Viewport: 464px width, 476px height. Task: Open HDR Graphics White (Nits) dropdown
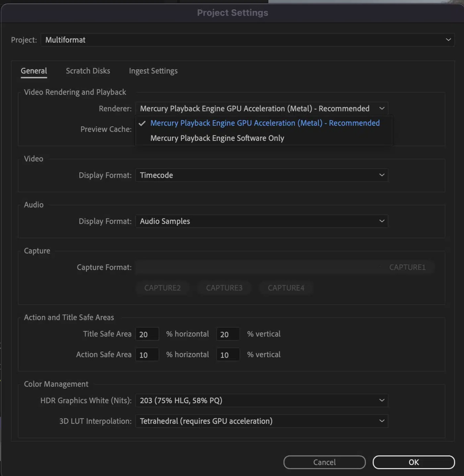tap(261, 401)
